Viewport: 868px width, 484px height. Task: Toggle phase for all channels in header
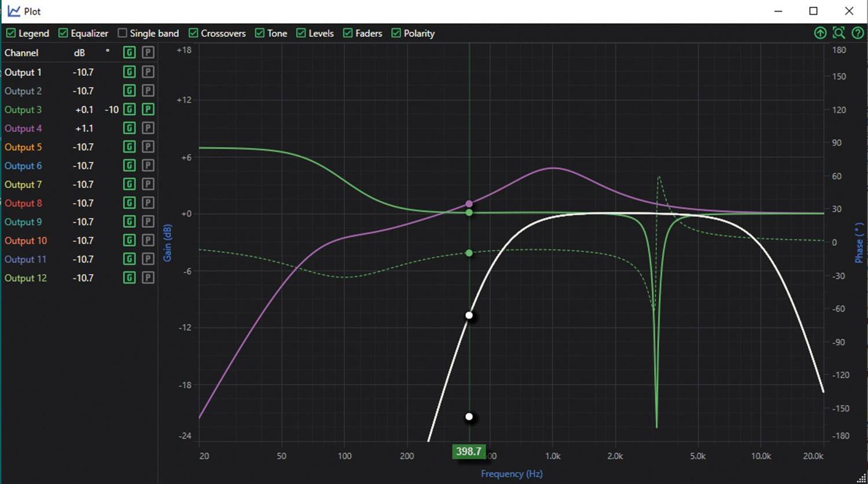[148, 53]
